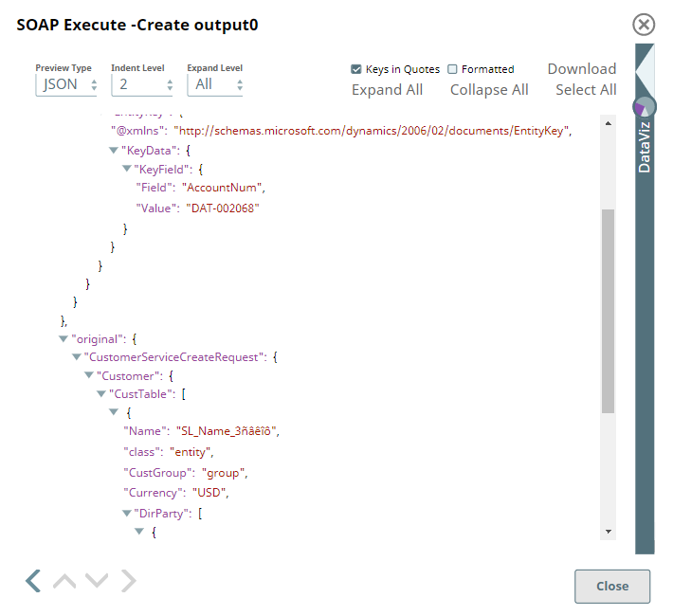Go to next output with right arrow
673x616 pixels.
point(129,580)
